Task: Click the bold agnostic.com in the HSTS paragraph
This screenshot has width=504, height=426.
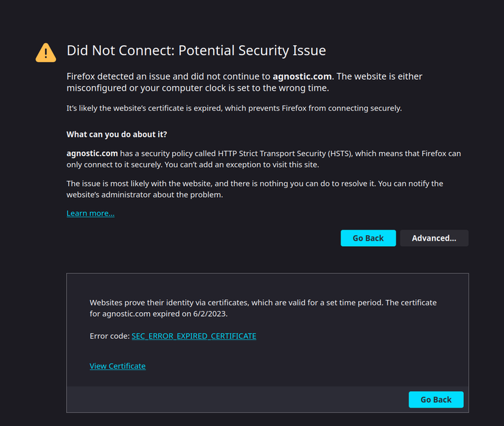Action: coord(92,153)
